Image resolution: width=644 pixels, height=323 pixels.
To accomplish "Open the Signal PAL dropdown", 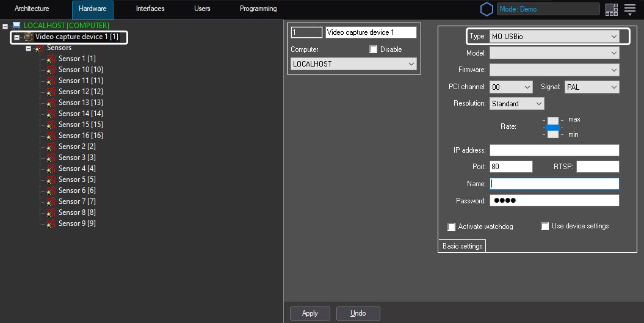I will 592,87.
